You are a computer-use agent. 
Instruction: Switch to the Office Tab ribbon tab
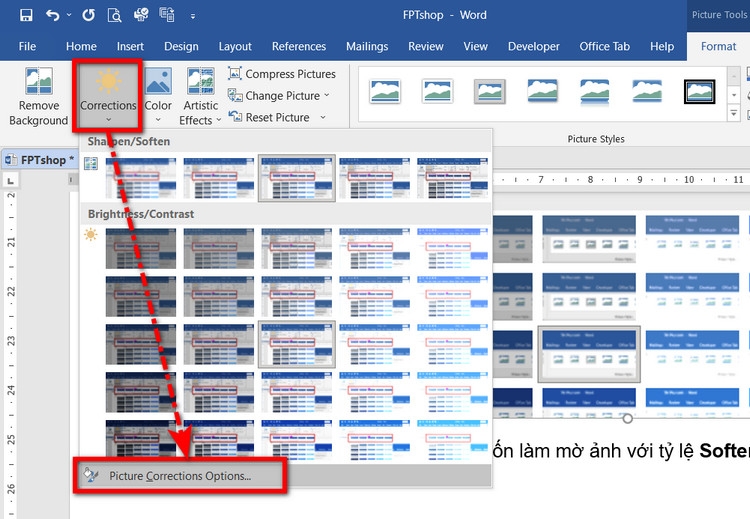click(605, 46)
